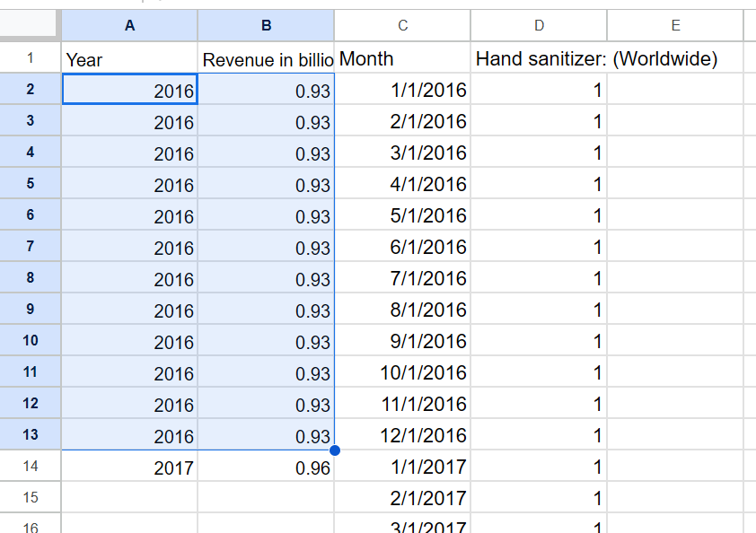Click the blue fill handle dot

(335, 450)
